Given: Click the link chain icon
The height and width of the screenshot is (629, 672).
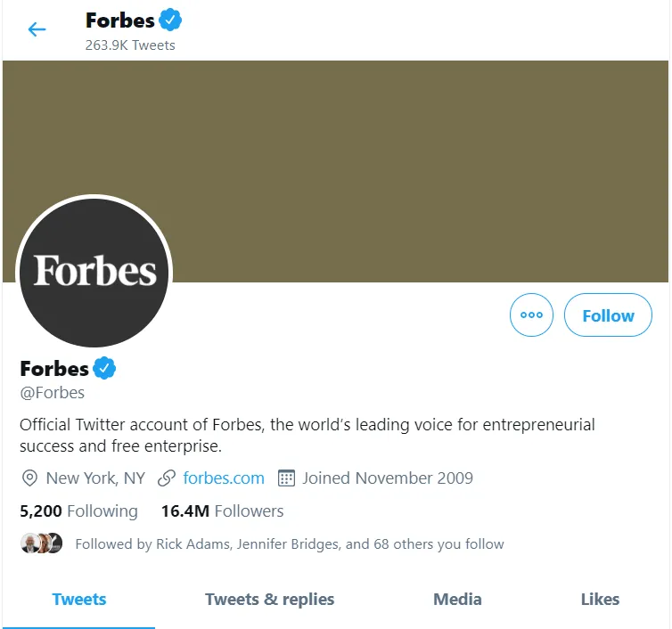Looking at the screenshot, I should pyautogui.click(x=166, y=478).
